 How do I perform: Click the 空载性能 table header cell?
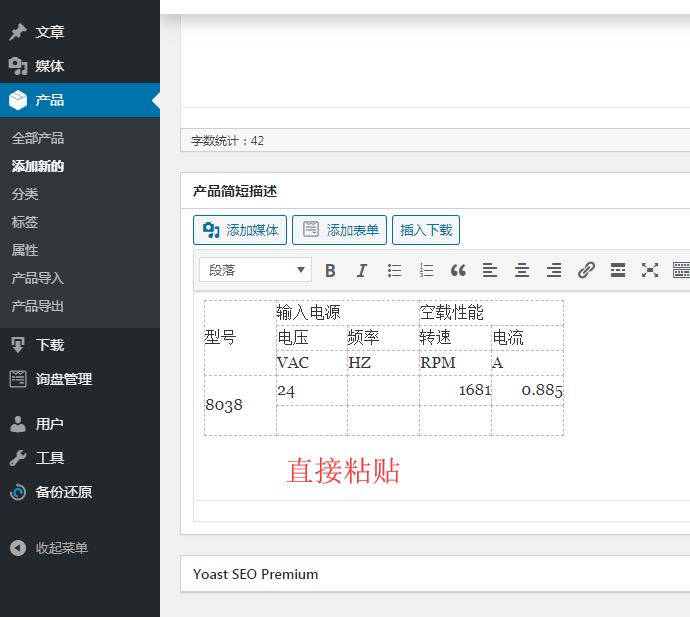click(x=492, y=313)
